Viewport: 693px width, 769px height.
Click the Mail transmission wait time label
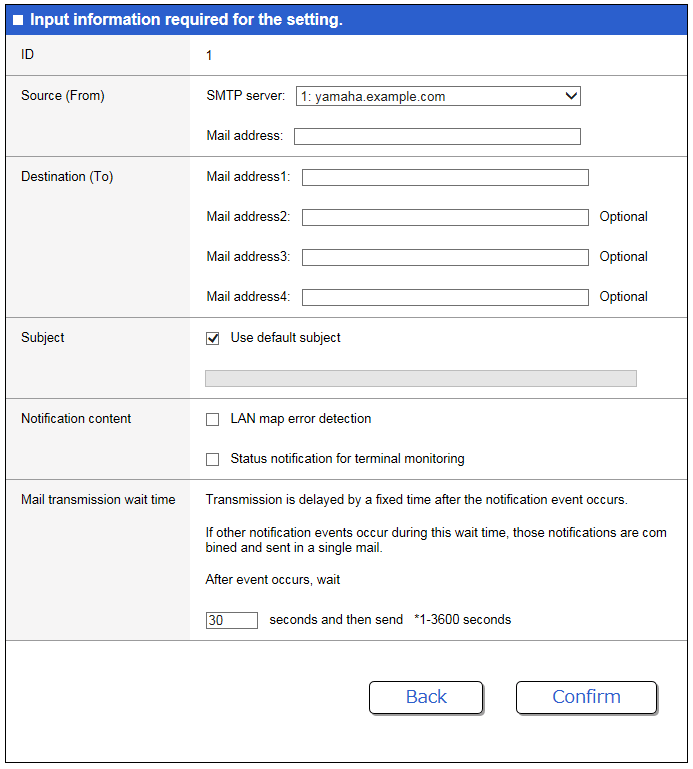(x=98, y=500)
